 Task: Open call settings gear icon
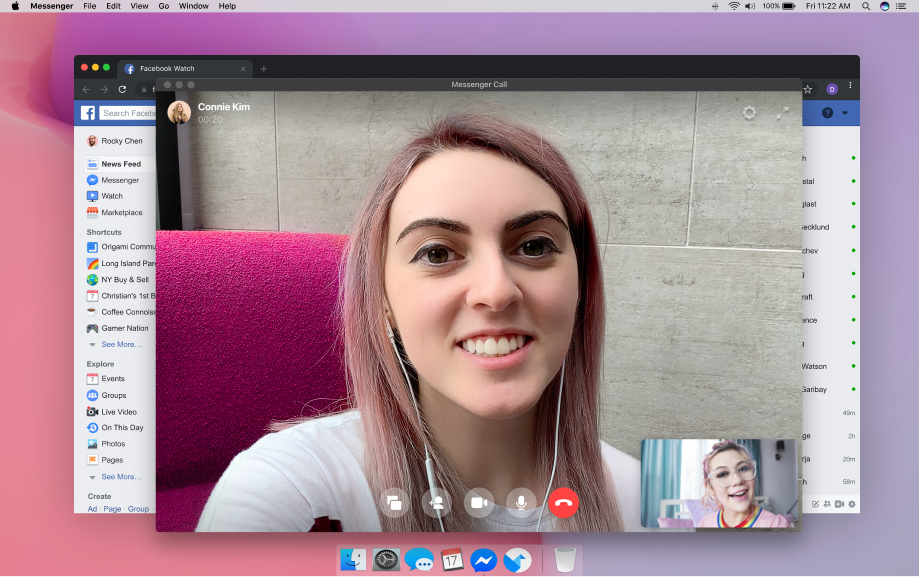pyautogui.click(x=749, y=113)
